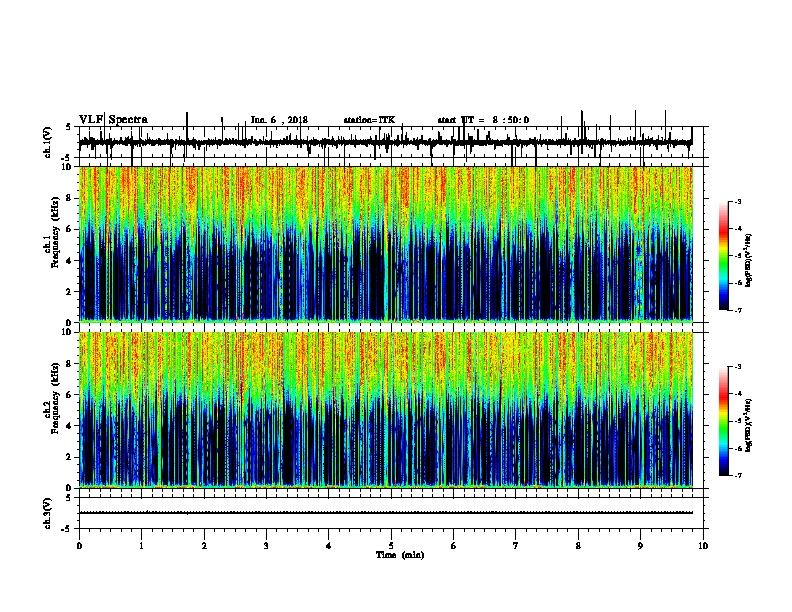Click the "ch.1(V)" waveform axis label
Screen dimensions: 792x612
[x=48, y=142]
